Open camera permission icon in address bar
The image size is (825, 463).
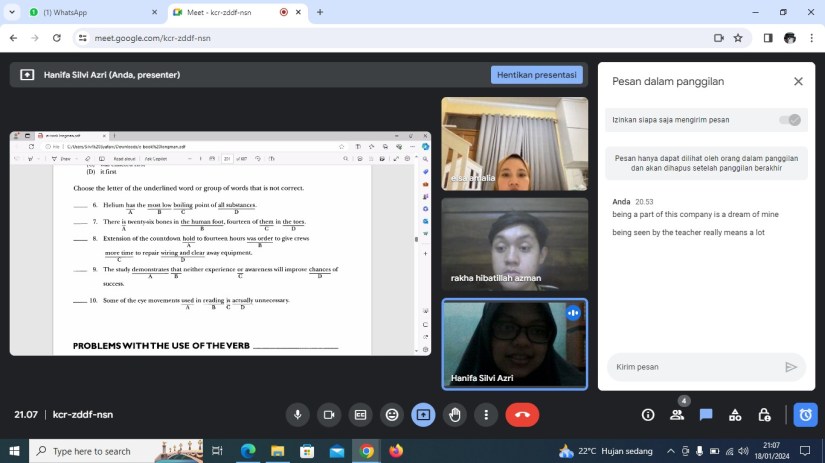tap(718, 38)
